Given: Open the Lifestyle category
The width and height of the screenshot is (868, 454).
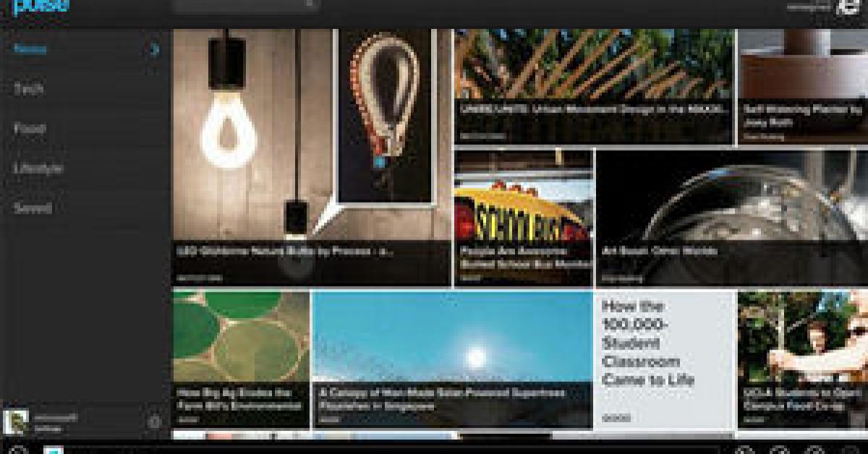Looking at the screenshot, I should [38, 168].
